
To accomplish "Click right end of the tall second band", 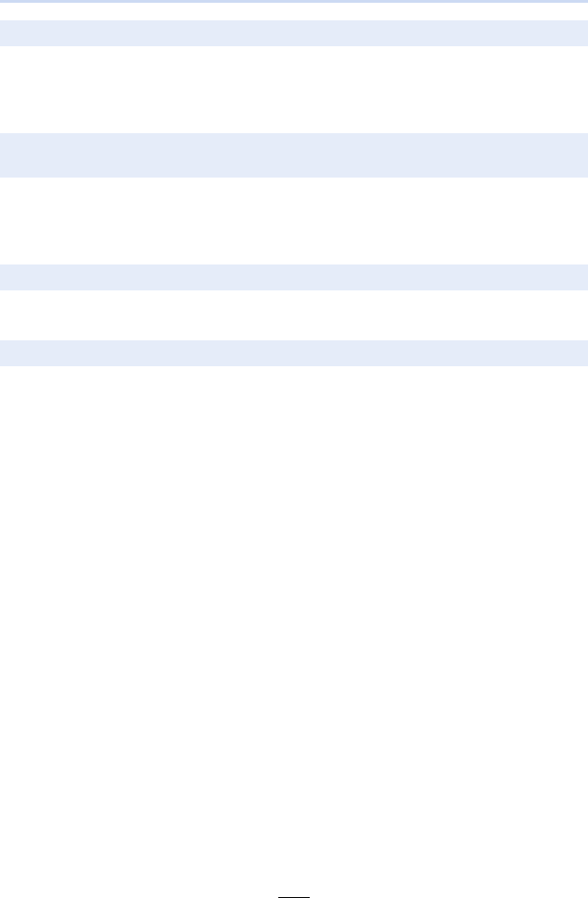I will coord(582,155).
